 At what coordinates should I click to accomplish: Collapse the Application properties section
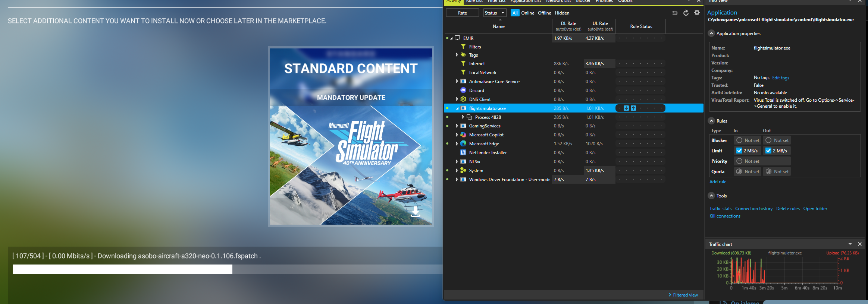[x=711, y=34]
